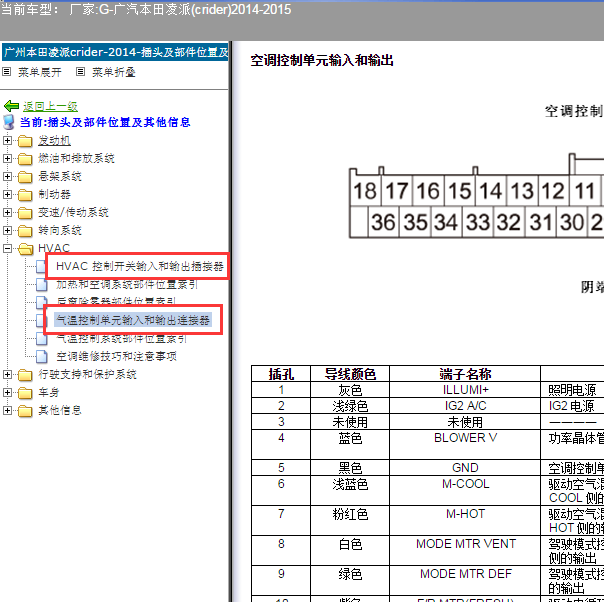Expand the 行驶支持和保护系统 tree node
Image resolution: width=604 pixels, height=602 pixels.
(x=7, y=374)
